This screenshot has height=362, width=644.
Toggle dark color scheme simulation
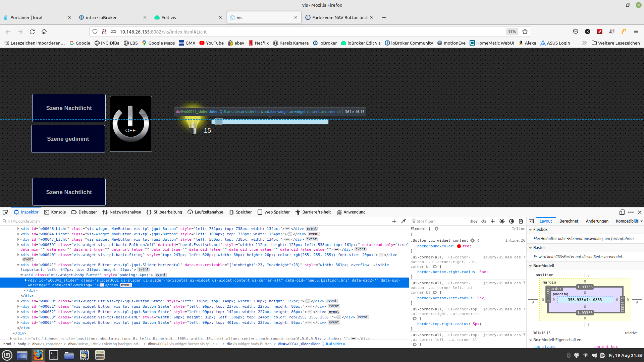coord(512,221)
